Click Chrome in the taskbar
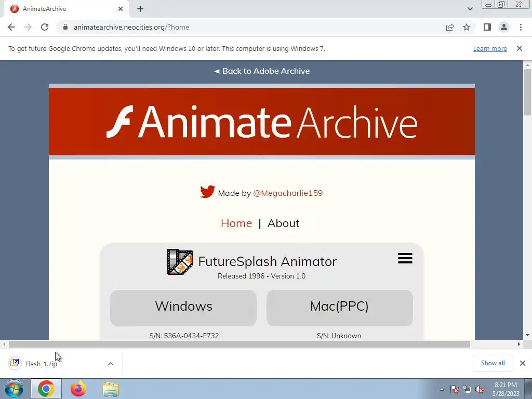Screen dimensions: 532x399 click(x=46, y=389)
